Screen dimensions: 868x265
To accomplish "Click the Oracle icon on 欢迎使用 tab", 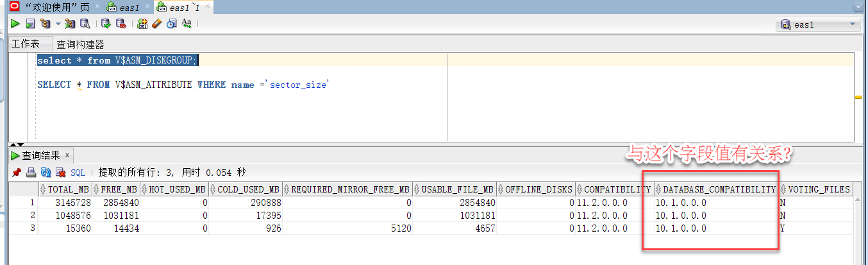I will point(15,7).
